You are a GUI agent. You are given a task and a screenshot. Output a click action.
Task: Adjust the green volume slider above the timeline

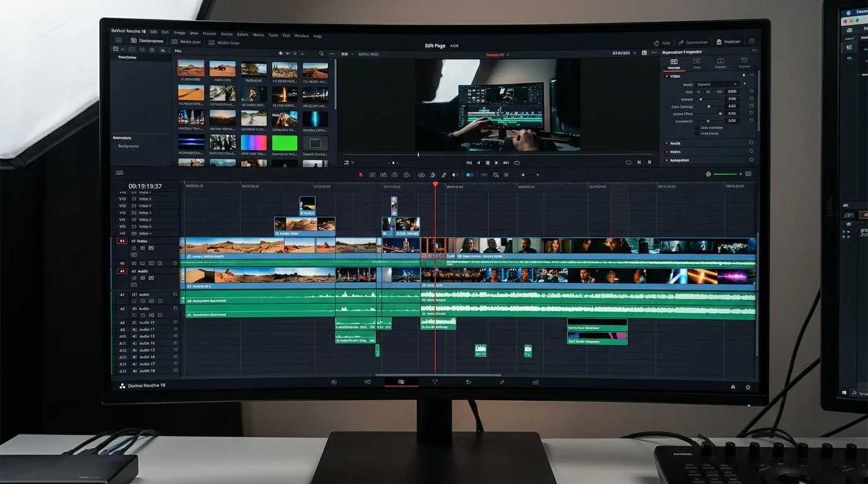[728, 174]
